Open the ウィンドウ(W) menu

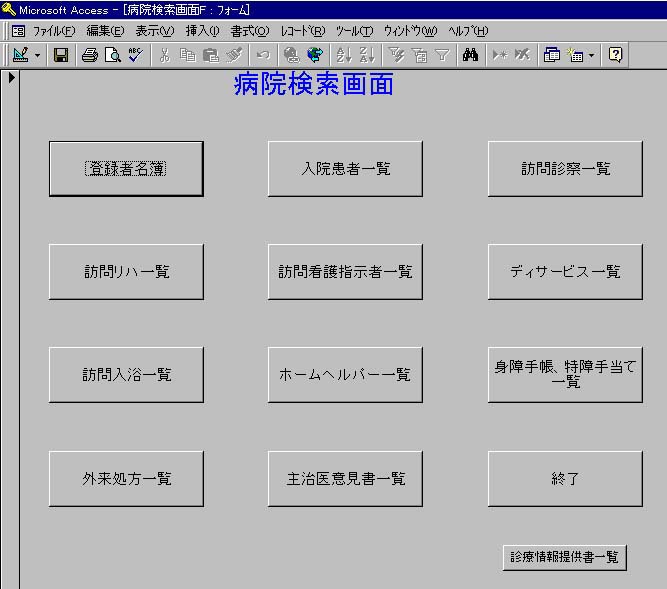click(410, 31)
